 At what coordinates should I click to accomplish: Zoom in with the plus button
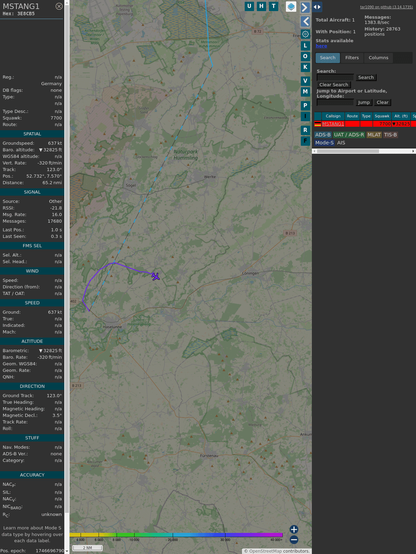pyautogui.click(x=294, y=529)
